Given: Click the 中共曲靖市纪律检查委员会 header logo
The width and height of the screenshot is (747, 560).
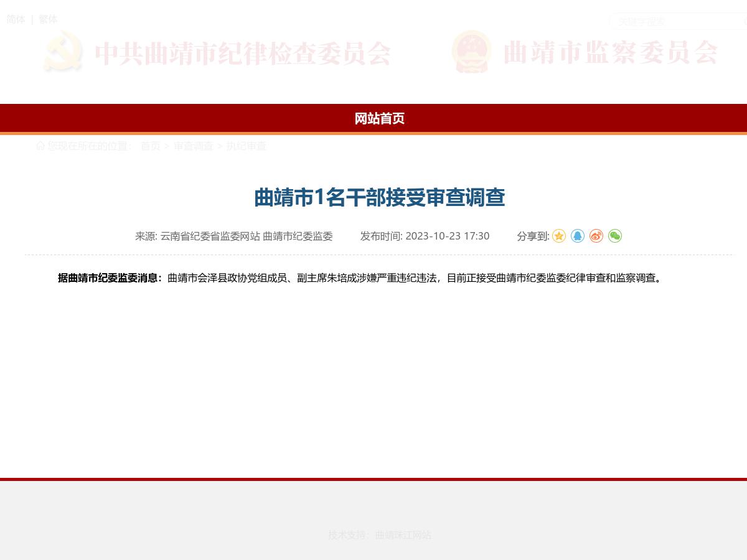Looking at the screenshot, I should point(217,52).
